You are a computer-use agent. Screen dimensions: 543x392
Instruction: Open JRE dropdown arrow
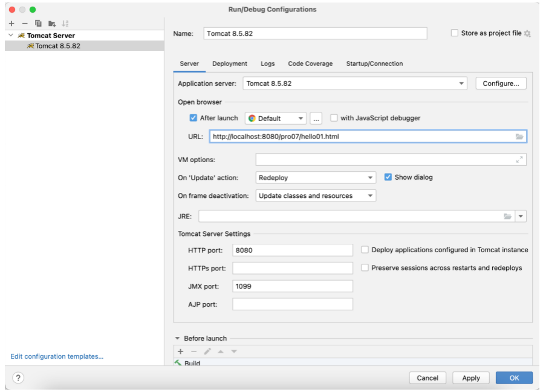coord(521,217)
